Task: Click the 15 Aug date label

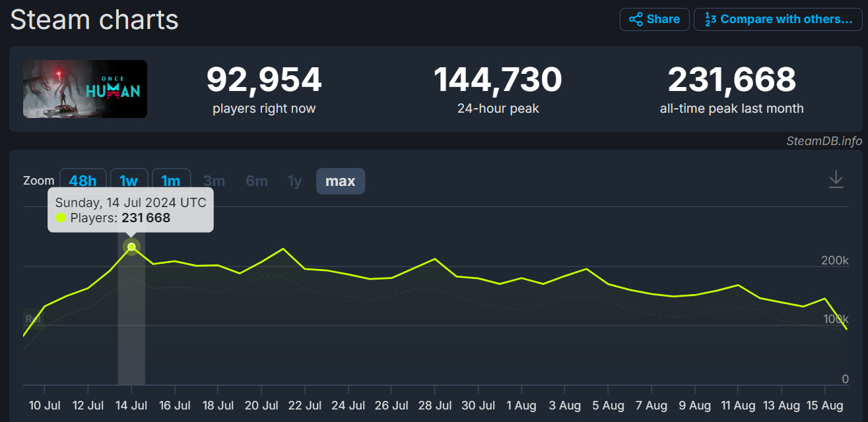Action: click(824, 405)
